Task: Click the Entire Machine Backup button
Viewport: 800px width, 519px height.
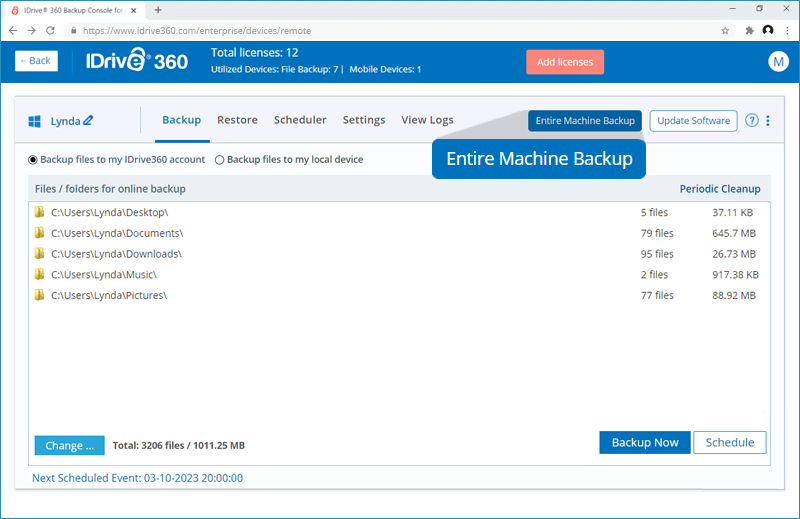Action: (x=585, y=121)
